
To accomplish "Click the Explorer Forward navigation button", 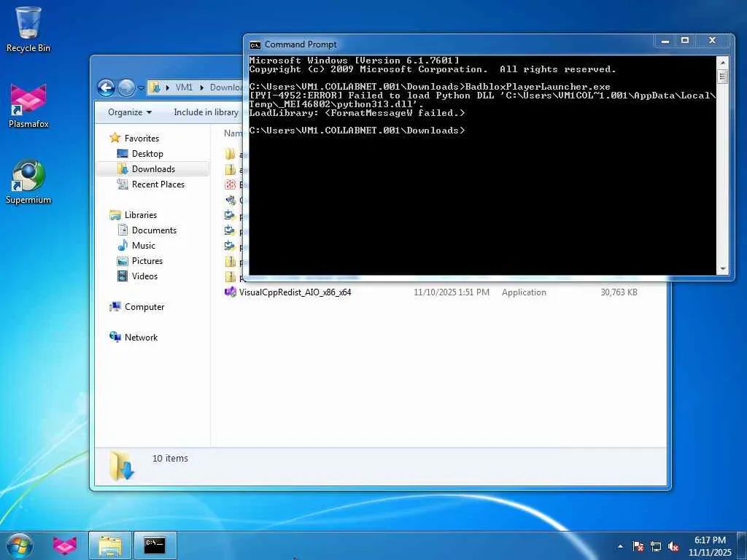I will click(126, 87).
